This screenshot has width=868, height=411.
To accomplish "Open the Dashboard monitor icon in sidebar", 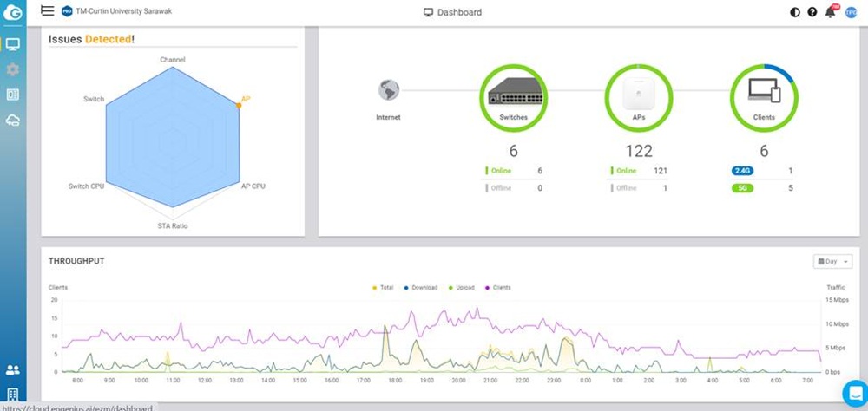I will pyautogui.click(x=13, y=44).
